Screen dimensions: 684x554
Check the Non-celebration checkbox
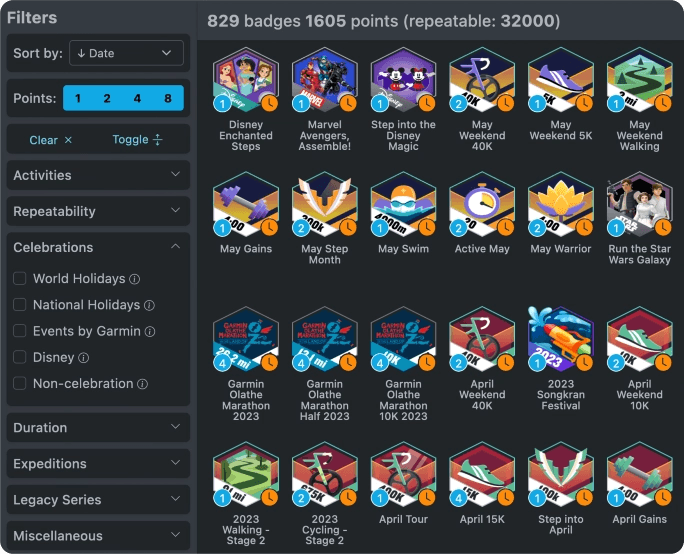click(x=20, y=384)
